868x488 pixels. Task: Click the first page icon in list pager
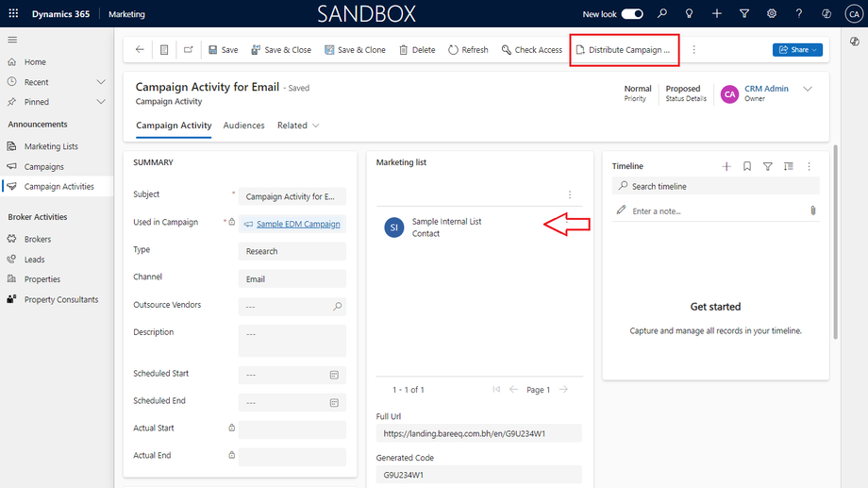point(496,390)
